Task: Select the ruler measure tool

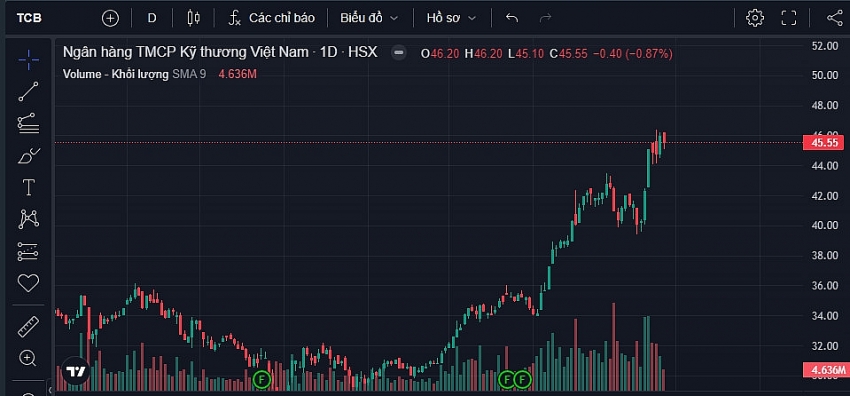Action: point(28,327)
